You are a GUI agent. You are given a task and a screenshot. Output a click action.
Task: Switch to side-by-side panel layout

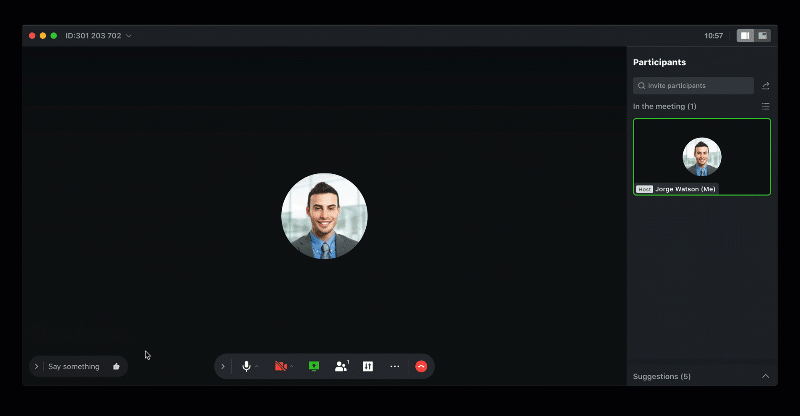click(745, 36)
